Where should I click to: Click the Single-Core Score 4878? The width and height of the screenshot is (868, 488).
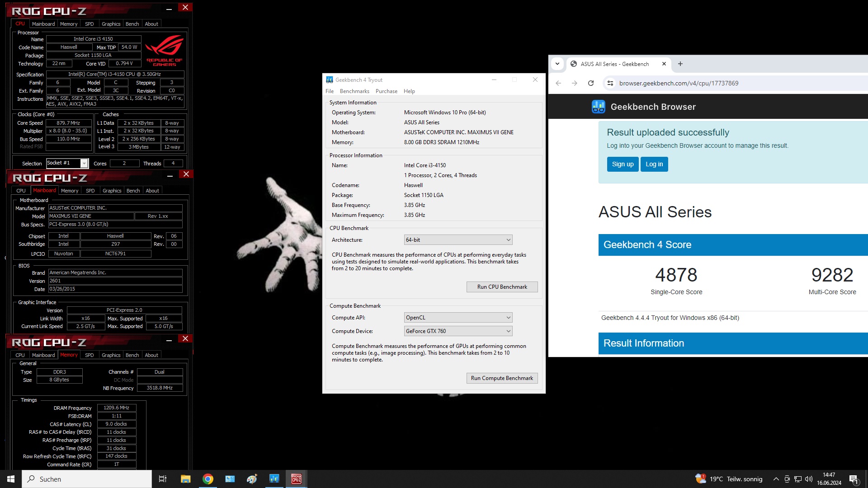[x=676, y=275]
